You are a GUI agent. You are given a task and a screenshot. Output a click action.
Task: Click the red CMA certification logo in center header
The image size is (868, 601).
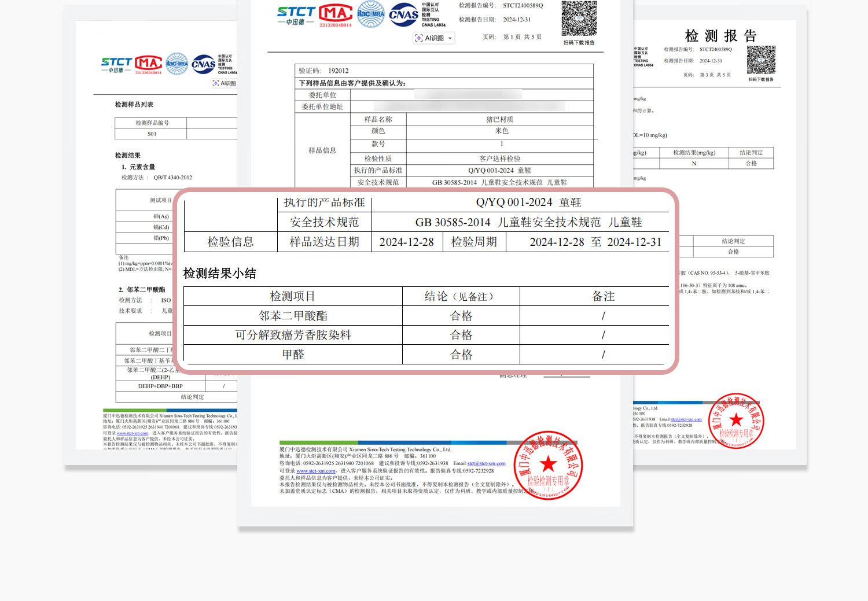(x=336, y=14)
